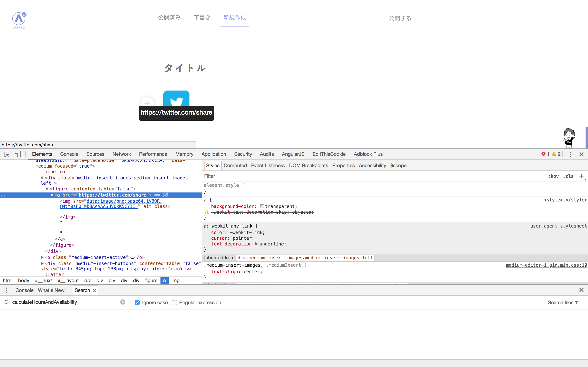Expand the medium-insert-active p element
Image resolution: width=588 pixels, height=367 pixels.
(x=42, y=257)
